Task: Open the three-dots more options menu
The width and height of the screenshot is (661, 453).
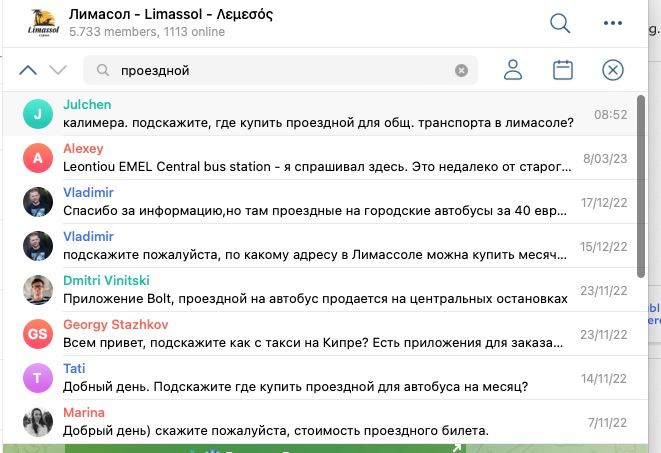Action: (613, 24)
